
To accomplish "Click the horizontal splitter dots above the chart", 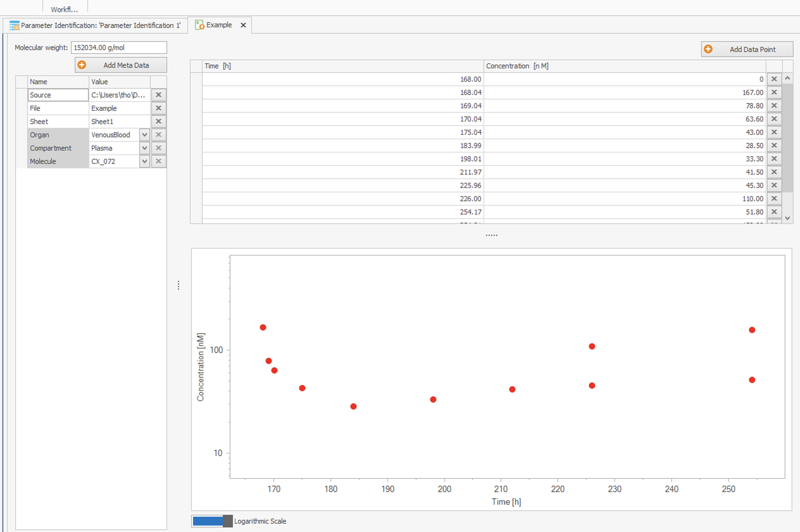I will point(491,235).
